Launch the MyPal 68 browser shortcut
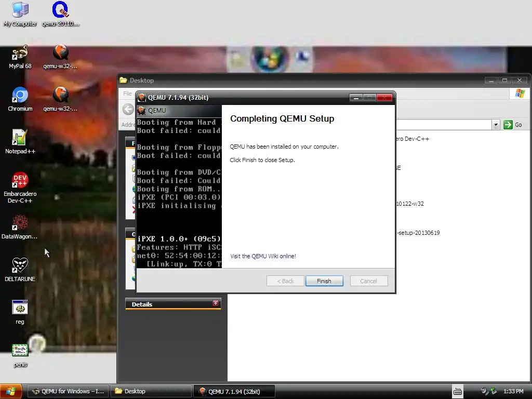532x399 pixels. 20,57
